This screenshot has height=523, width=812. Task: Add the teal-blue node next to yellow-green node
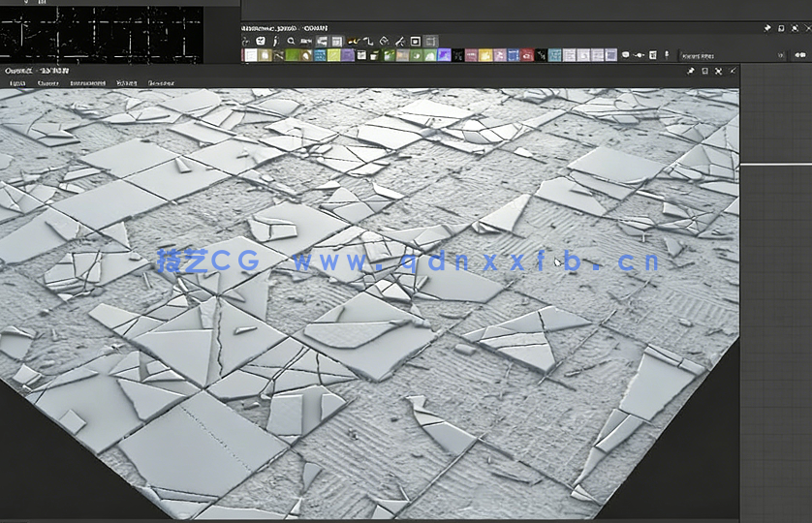[320, 55]
